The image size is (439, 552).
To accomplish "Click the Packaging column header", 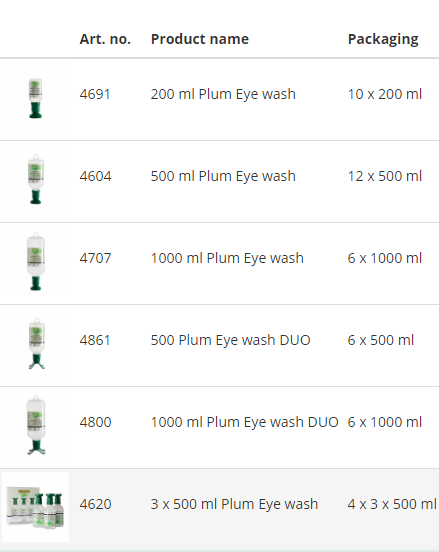I will pyautogui.click(x=383, y=40).
